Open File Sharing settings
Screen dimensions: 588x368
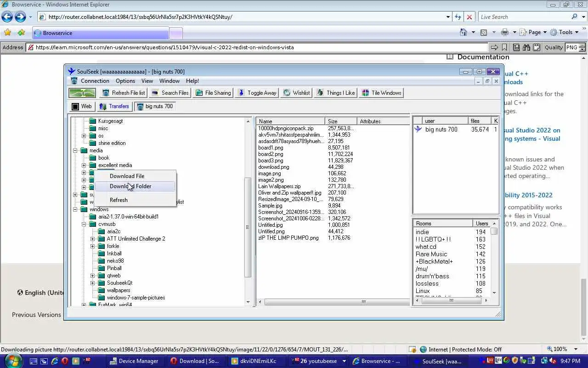pyautogui.click(x=213, y=93)
